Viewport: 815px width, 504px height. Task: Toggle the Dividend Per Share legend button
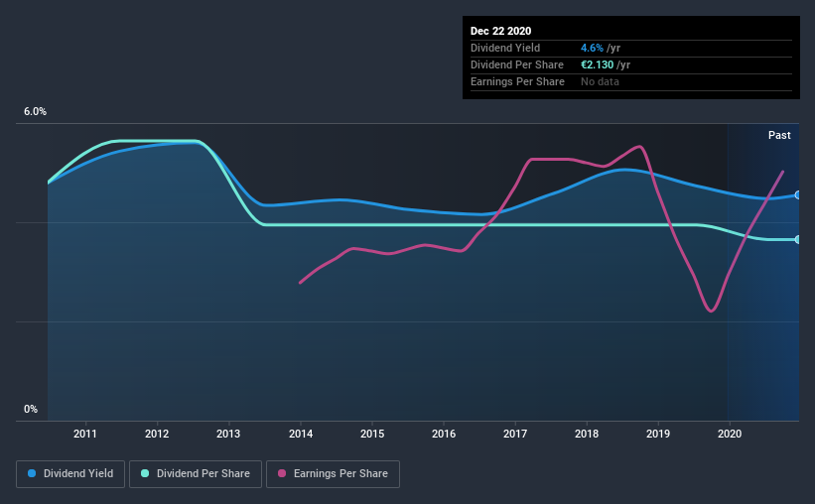pos(196,474)
